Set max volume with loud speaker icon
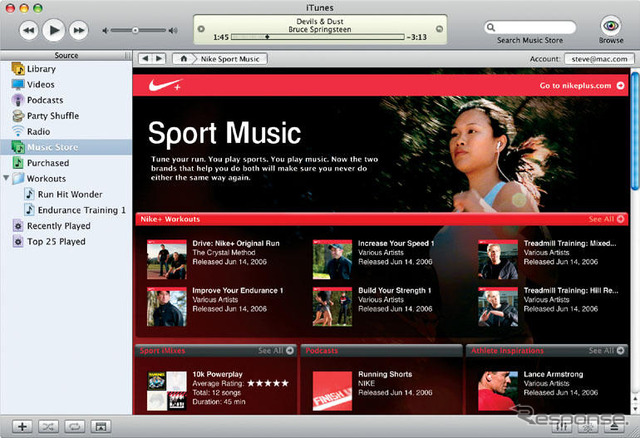Viewport: 640px width, 438px height. pyautogui.click(x=173, y=31)
